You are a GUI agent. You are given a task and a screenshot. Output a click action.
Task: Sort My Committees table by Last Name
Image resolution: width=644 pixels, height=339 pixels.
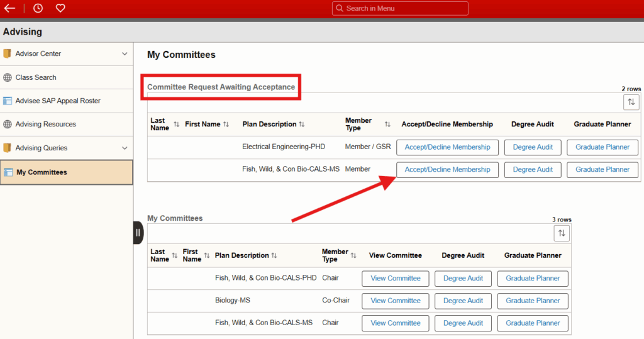pyautogui.click(x=175, y=255)
